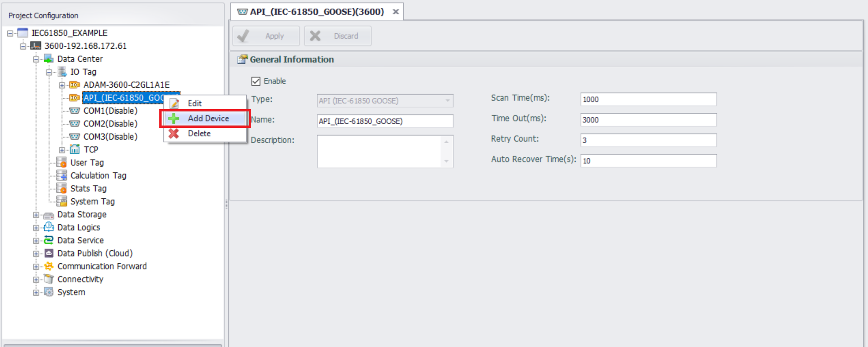Choose Add Device from context menu
Image resolution: width=868 pixels, height=347 pixels.
coord(208,118)
